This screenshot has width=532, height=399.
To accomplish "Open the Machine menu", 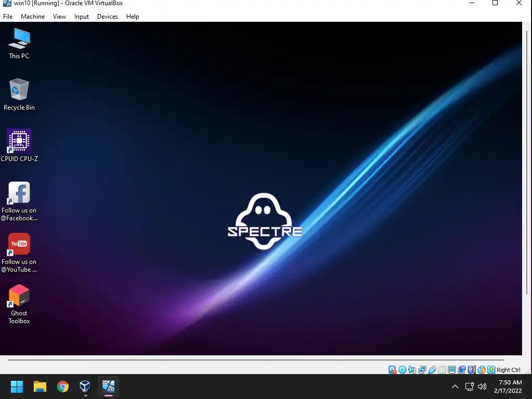I will coord(33,16).
